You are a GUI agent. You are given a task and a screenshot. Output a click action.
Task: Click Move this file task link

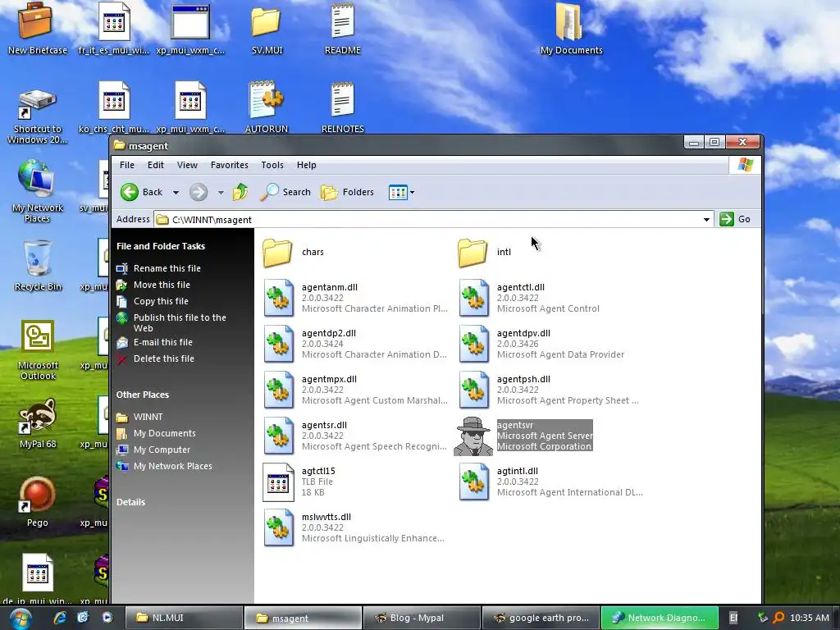[x=162, y=285]
